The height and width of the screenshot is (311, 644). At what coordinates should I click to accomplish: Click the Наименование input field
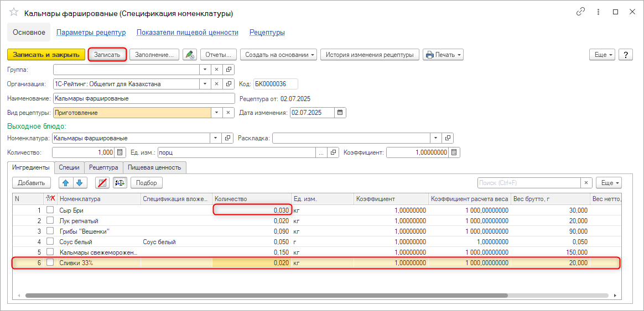(144, 98)
